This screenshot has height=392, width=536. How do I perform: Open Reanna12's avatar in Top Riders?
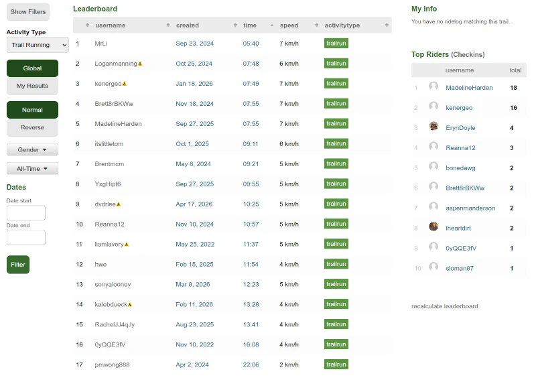433,146
